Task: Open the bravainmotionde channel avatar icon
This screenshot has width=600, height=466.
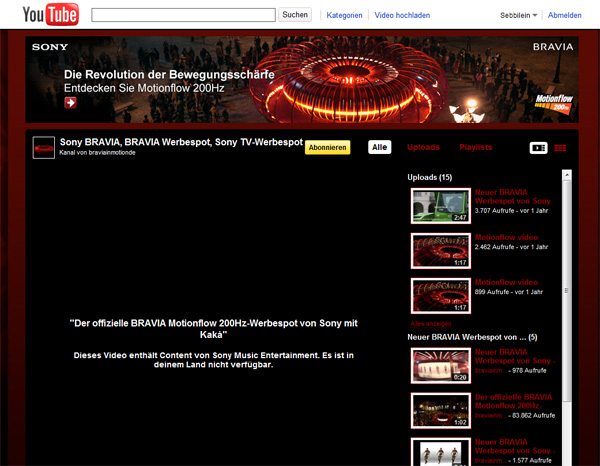Action: [x=44, y=148]
